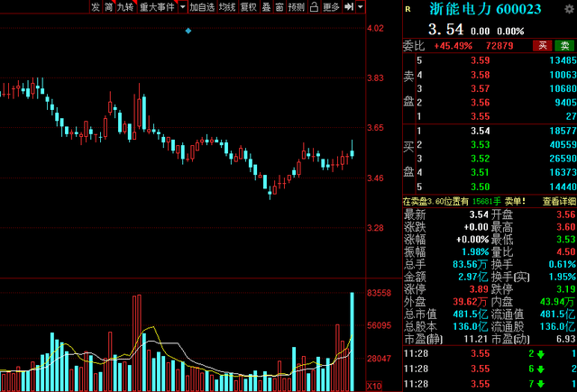Screen dimensions: 577x392
Task: Open the dropdown arrow next to 重大事件
Action: coord(182,7)
